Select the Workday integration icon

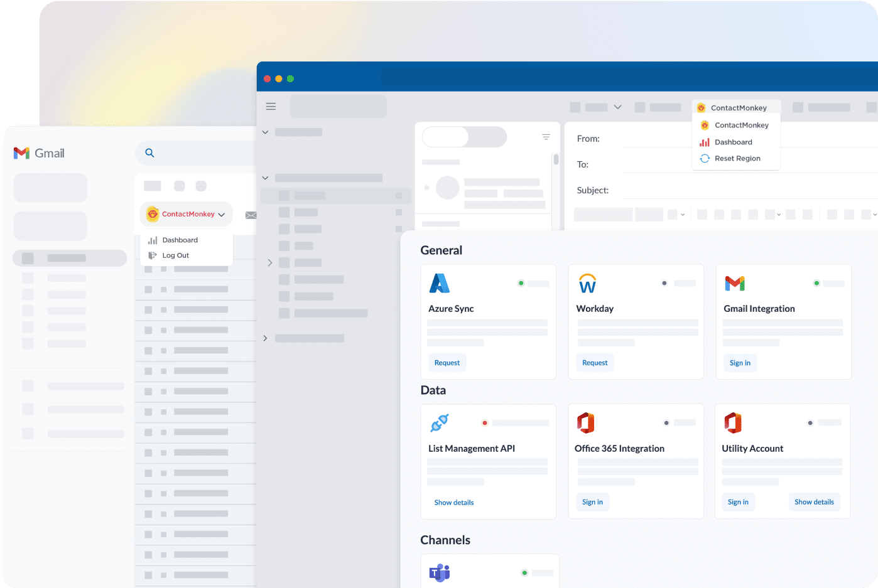587,283
